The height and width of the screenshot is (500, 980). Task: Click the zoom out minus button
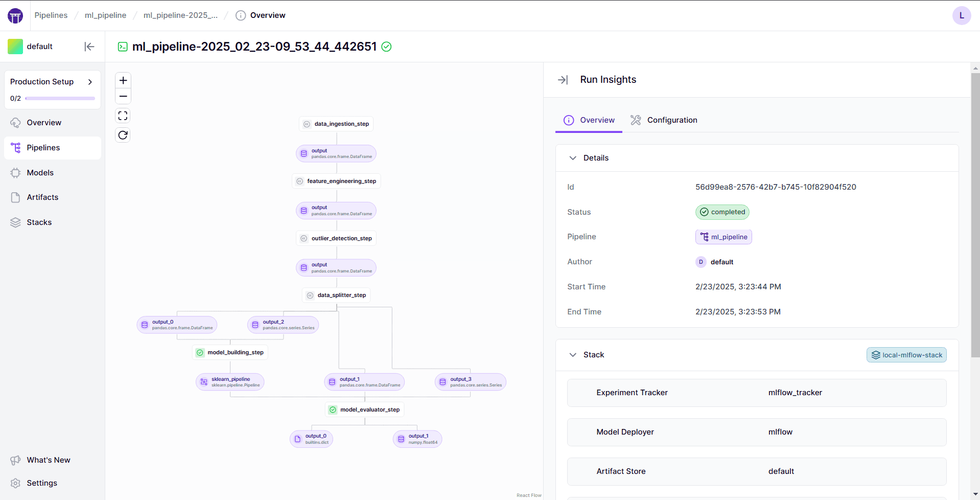point(123,96)
